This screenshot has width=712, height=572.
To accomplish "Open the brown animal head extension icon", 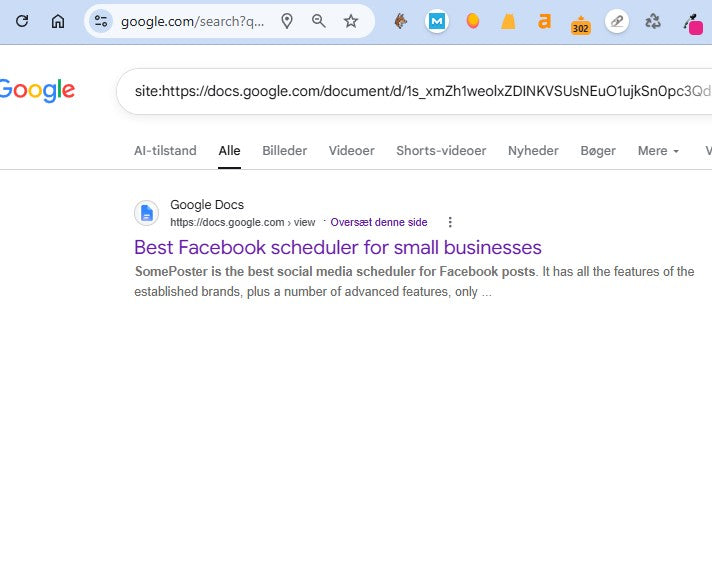I will (x=400, y=21).
